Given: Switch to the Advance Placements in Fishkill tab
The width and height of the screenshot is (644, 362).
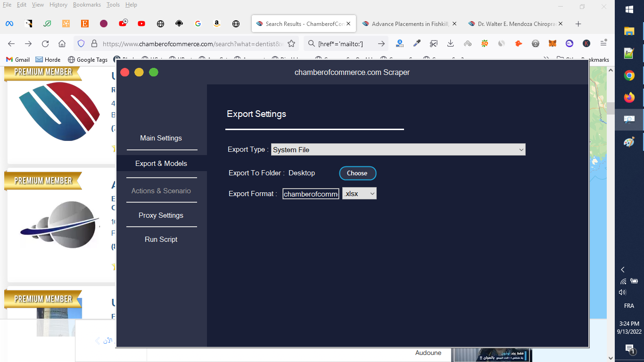Looking at the screenshot, I should pos(409,24).
